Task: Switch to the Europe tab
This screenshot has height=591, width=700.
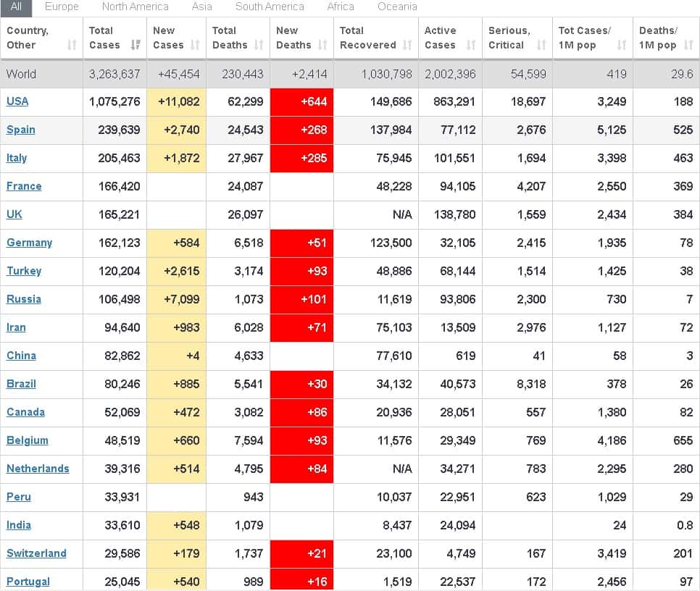Action: [x=62, y=7]
